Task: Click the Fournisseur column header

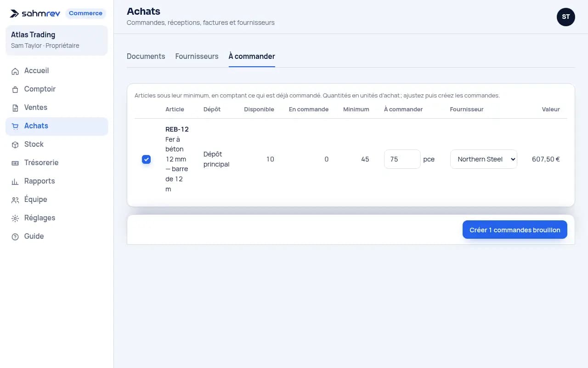Action: pyautogui.click(x=467, y=109)
